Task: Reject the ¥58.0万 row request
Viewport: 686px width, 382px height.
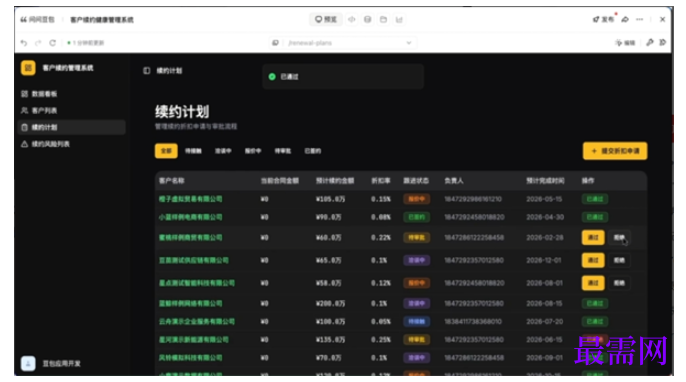Action: 619,283
